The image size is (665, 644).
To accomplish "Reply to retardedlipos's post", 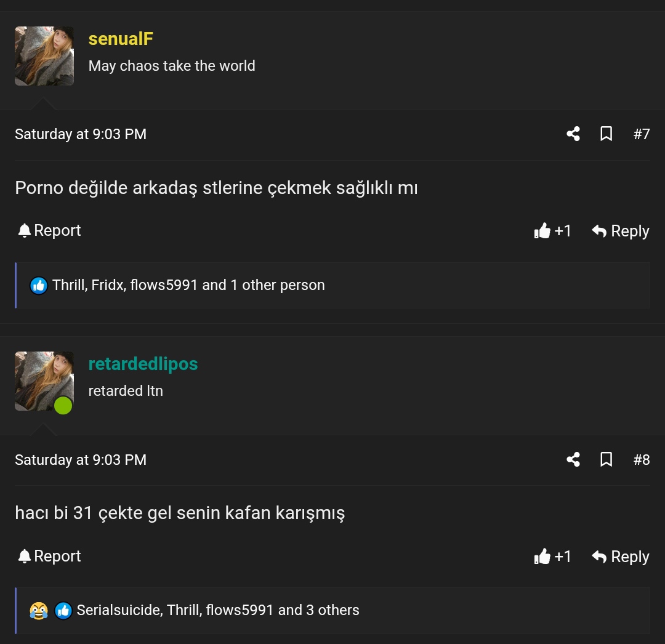I will [x=621, y=557].
